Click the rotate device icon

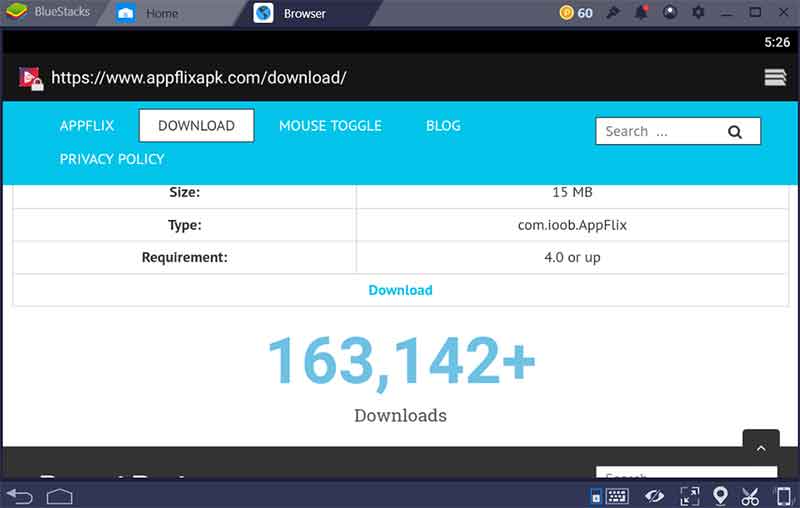point(783,496)
